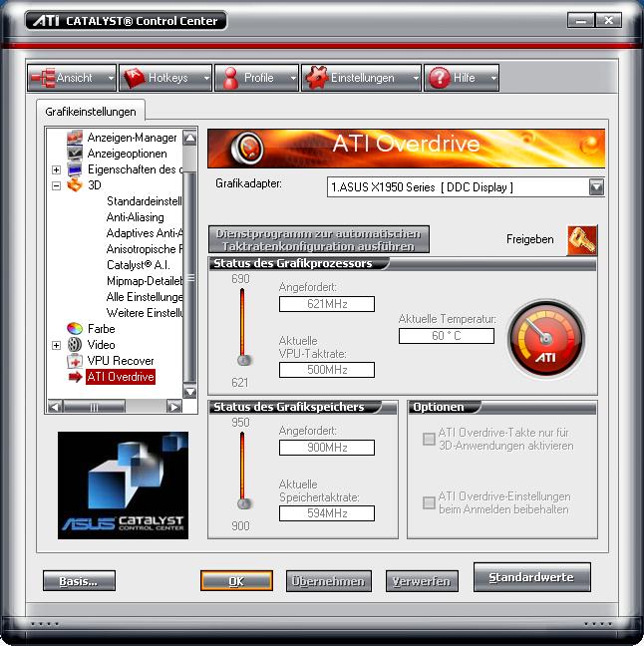644x646 pixels.
Task: Click the Einstellungen gear icon
Action: point(316,78)
